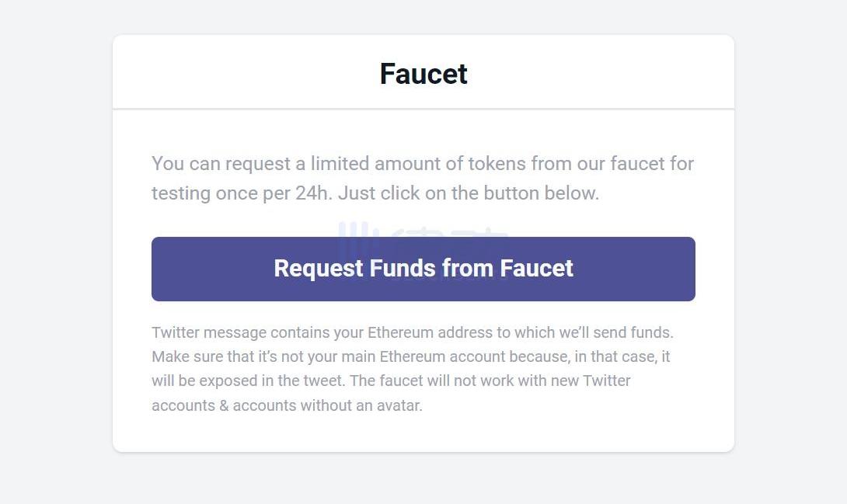Click the Faucet heading title
Viewport: 847px width, 504px height.
click(x=423, y=74)
